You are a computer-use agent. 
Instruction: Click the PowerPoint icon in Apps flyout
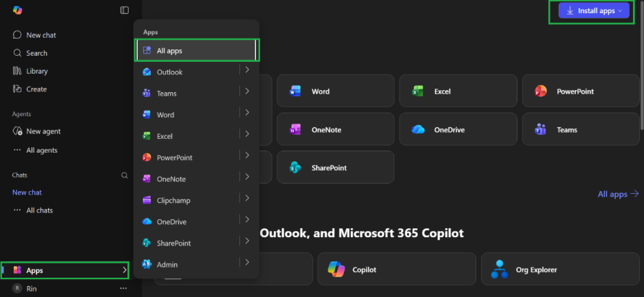(147, 157)
